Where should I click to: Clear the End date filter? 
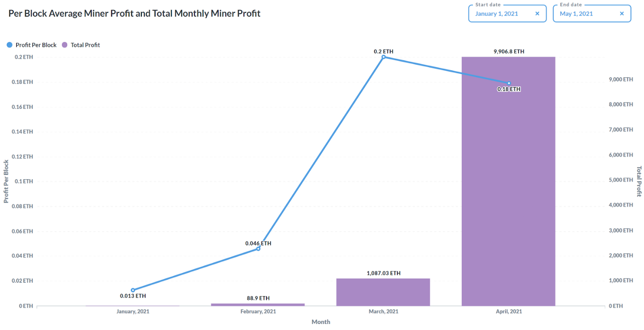point(622,14)
